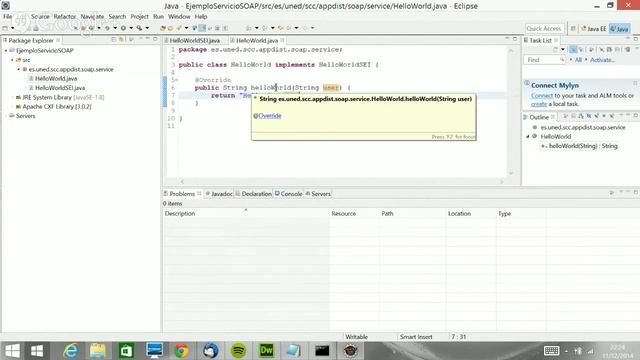Expand the Apache CXF Library node
This screenshot has height=360, width=640.
(12, 107)
